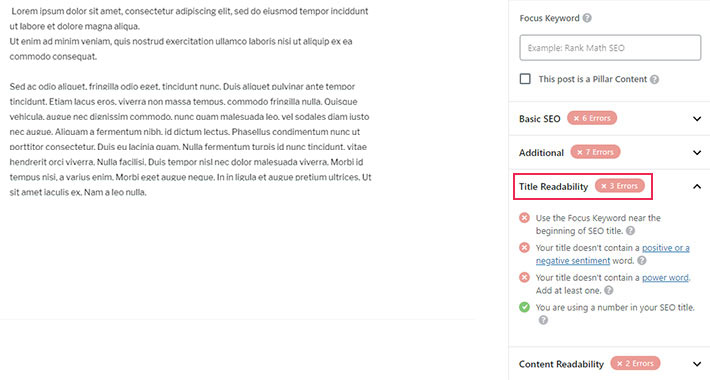Open the Focus Keyword help icon

(x=587, y=18)
